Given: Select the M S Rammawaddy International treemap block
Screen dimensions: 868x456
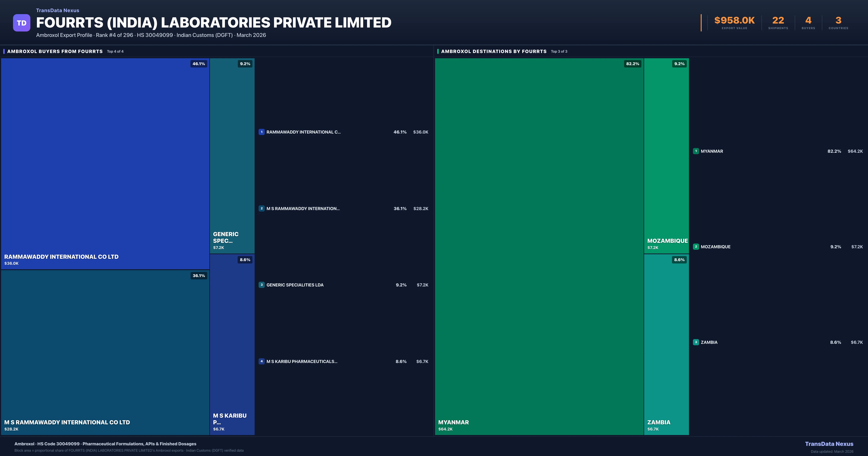Looking at the screenshot, I should [x=105, y=352].
